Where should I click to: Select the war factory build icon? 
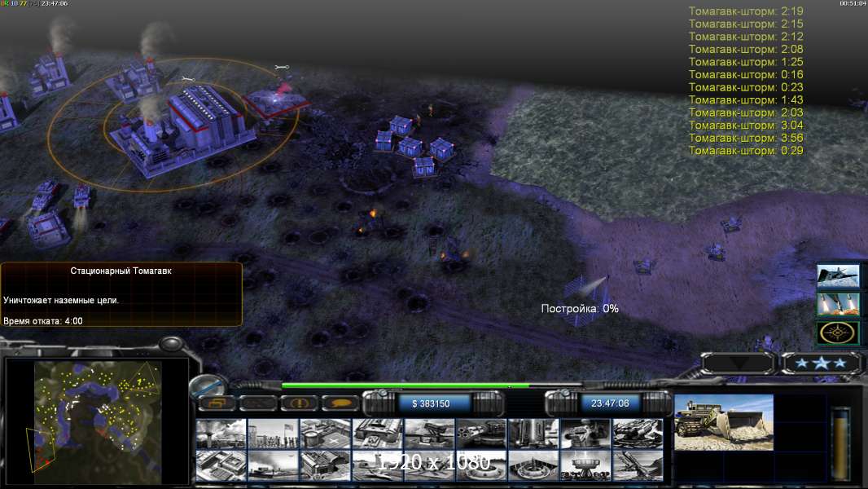[x=378, y=434]
